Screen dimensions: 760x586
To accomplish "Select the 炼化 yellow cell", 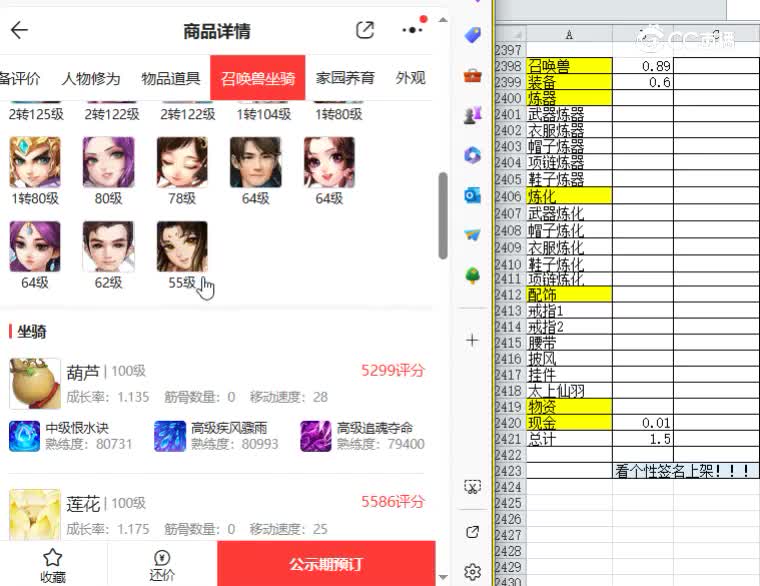I will tap(569, 196).
